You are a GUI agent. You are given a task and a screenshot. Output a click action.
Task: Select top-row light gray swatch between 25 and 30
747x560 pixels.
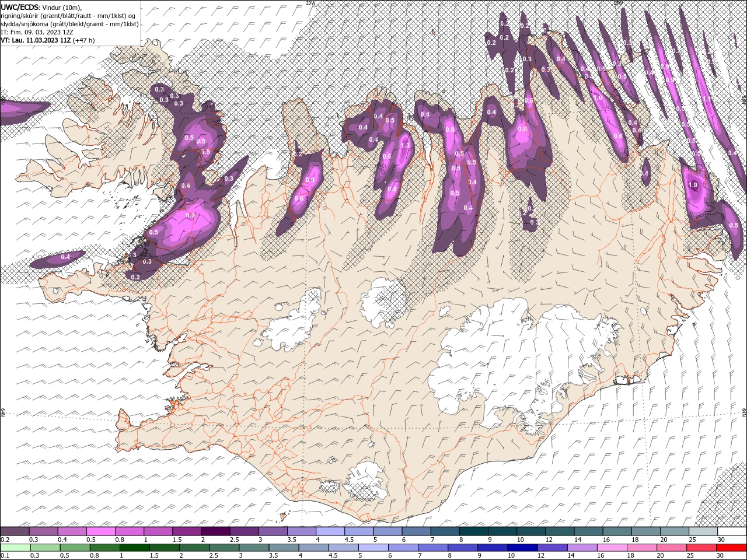(x=702, y=531)
